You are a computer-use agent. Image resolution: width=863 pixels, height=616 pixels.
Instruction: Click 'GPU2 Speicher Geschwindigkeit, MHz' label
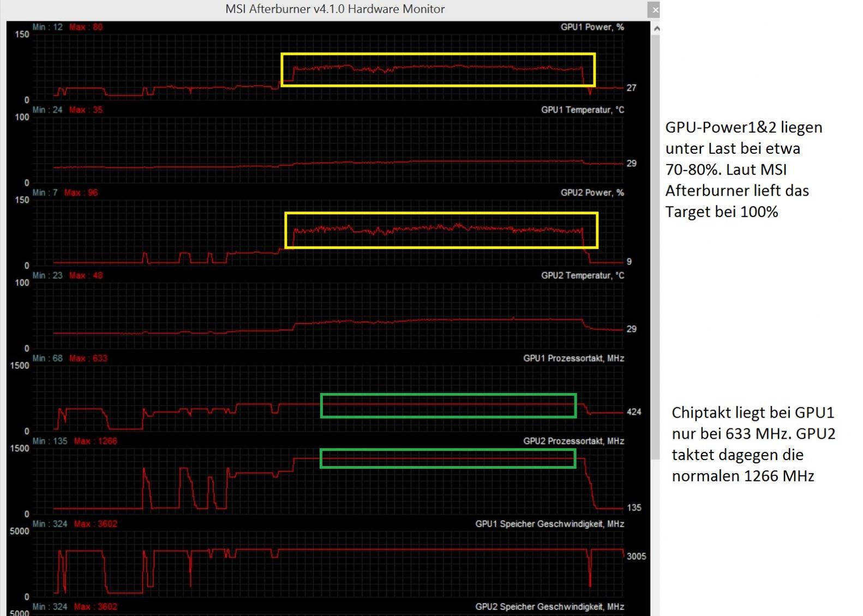(549, 607)
